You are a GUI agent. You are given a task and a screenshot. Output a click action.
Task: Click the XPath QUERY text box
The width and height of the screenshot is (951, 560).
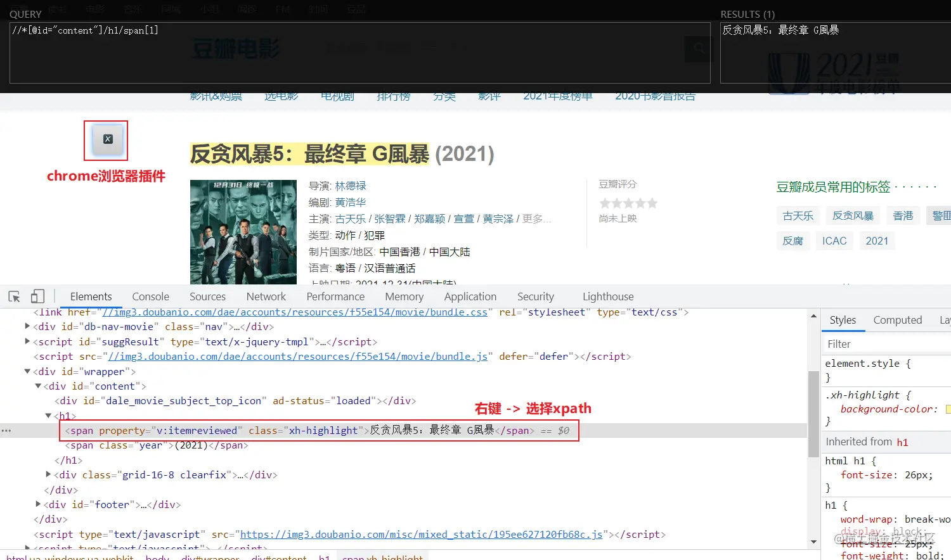pyautogui.click(x=359, y=53)
